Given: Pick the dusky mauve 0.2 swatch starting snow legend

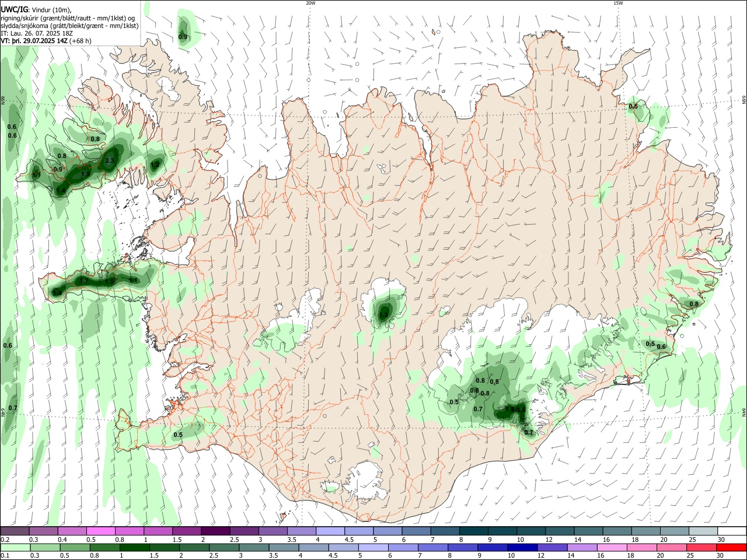Looking at the screenshot, I should [x=15, y=531].
